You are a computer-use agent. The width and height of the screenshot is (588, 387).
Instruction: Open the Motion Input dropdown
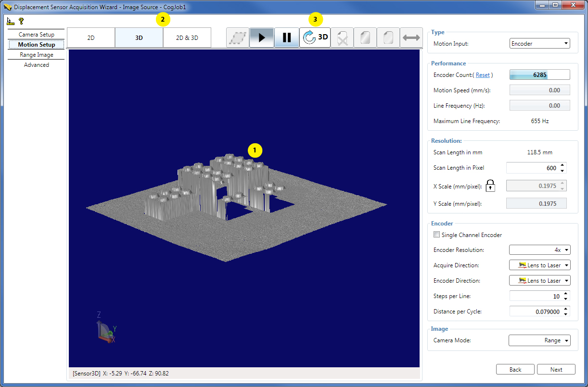539,43
